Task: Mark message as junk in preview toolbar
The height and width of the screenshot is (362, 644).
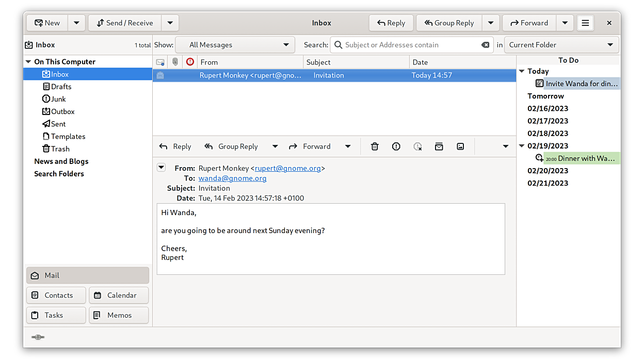Action: tap(396, 146)
